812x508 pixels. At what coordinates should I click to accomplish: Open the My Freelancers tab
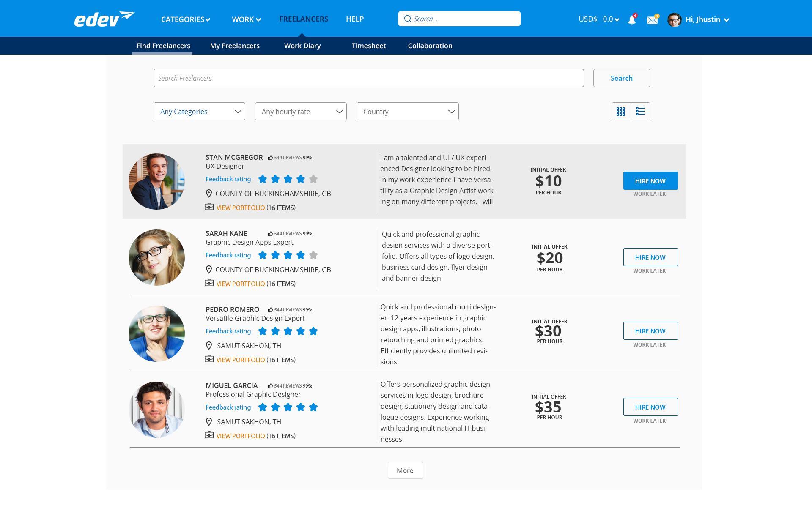point(235,46)
